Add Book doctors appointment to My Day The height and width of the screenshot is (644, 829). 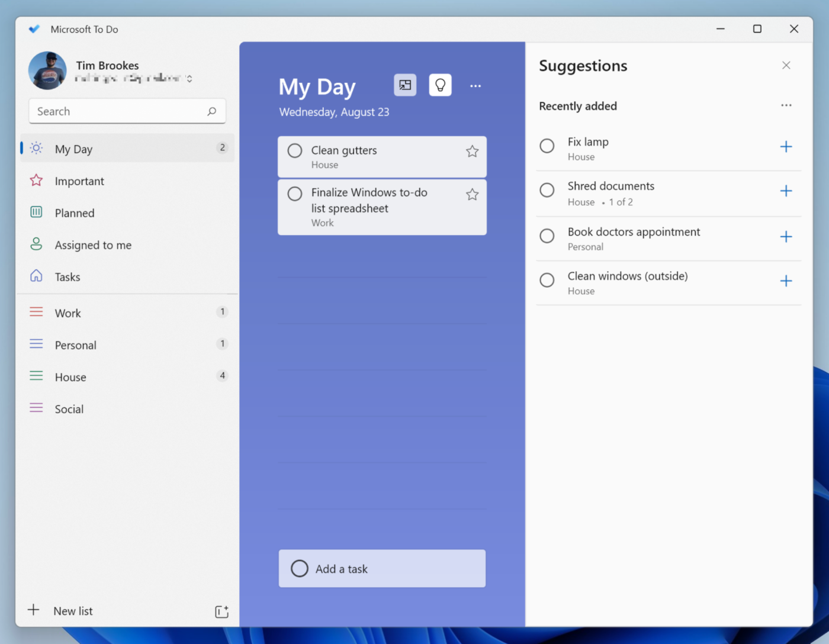coord(786,237)
